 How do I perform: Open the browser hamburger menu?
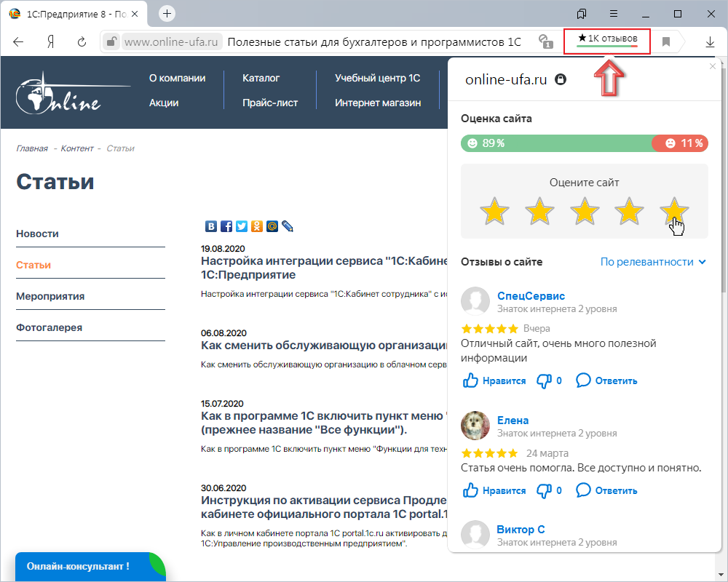point(613,14)
